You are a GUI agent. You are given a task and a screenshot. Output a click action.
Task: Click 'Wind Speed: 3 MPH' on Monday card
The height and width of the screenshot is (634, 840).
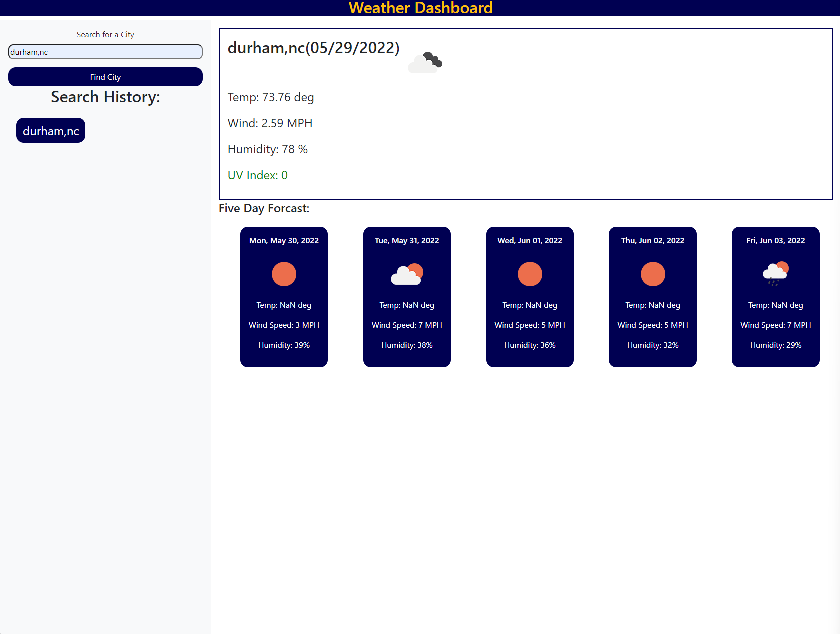(x=284, y=325)
